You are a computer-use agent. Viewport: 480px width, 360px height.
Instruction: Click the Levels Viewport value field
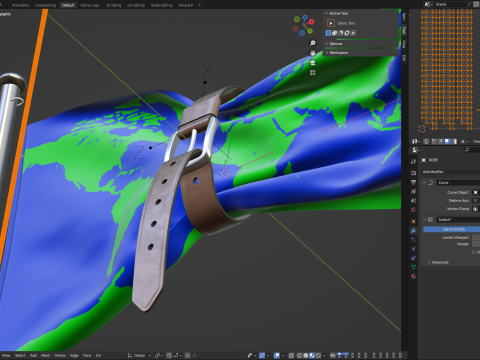476,237
